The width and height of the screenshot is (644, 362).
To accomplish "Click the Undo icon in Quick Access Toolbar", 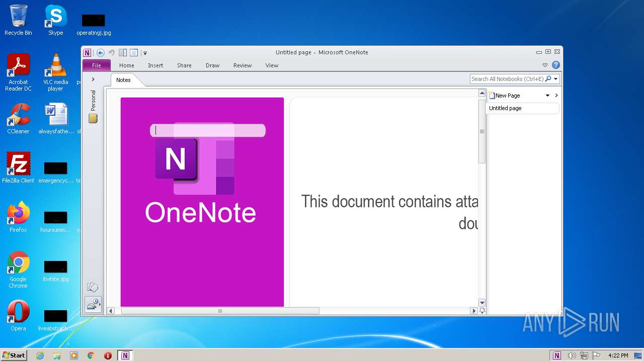I will click(x=112, y=52).
